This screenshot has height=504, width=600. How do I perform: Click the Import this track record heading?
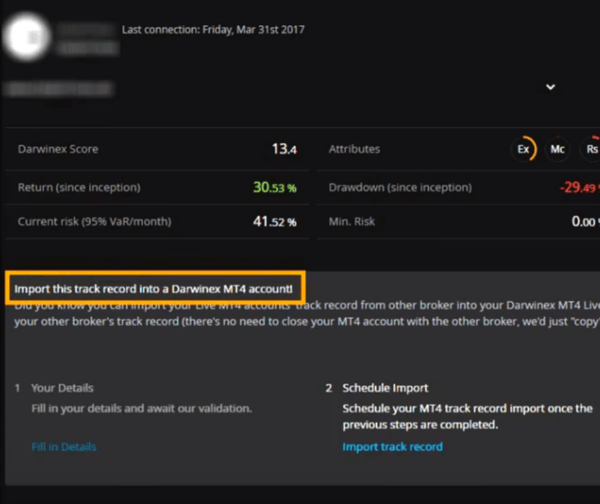[153, 289]
